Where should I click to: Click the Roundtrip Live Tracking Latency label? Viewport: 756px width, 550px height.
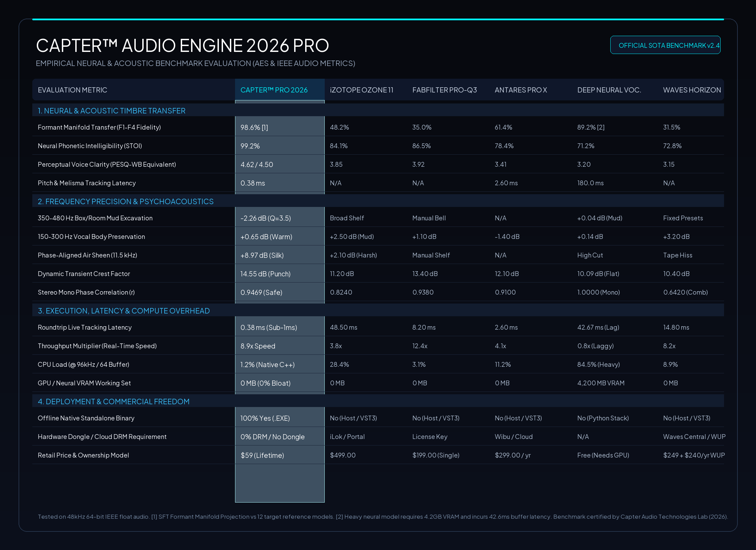click(x=85, y=327)
